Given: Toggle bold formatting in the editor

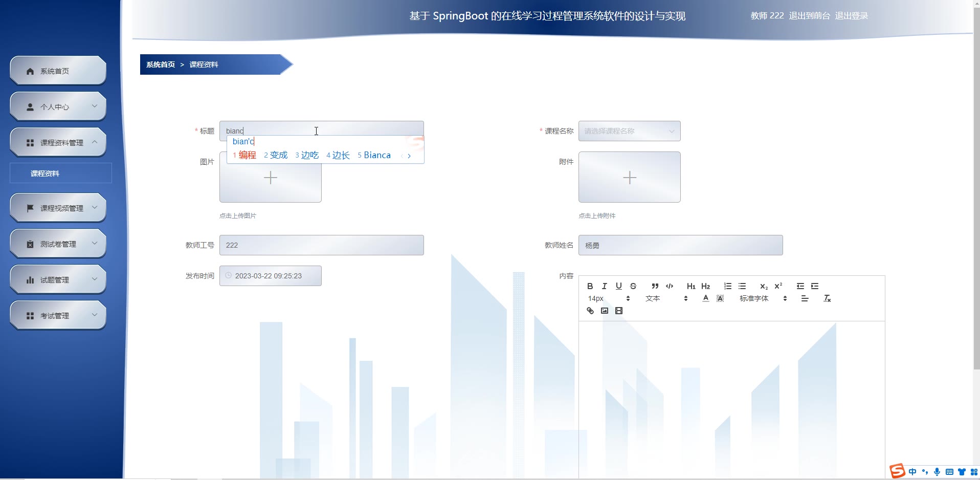Looking at the screenshot, I should coord(590,286).
